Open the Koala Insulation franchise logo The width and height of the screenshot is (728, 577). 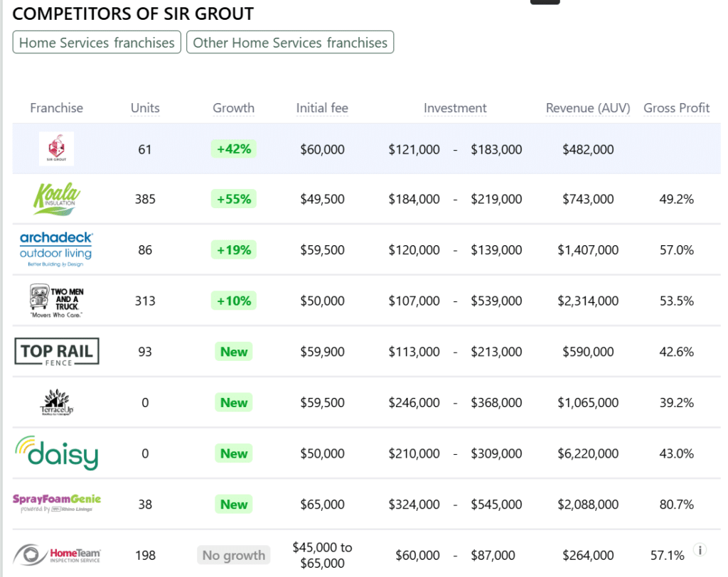[56, 199]
